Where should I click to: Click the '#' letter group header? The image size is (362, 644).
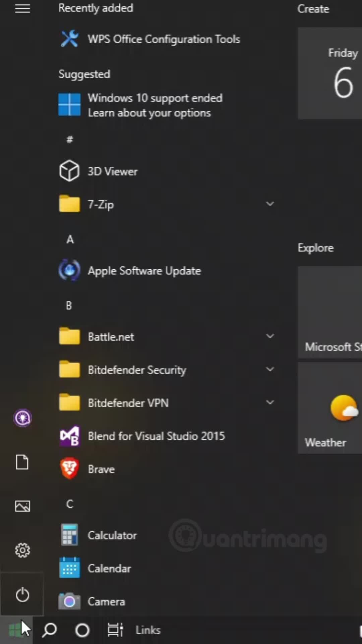click(x=69, y=139)
